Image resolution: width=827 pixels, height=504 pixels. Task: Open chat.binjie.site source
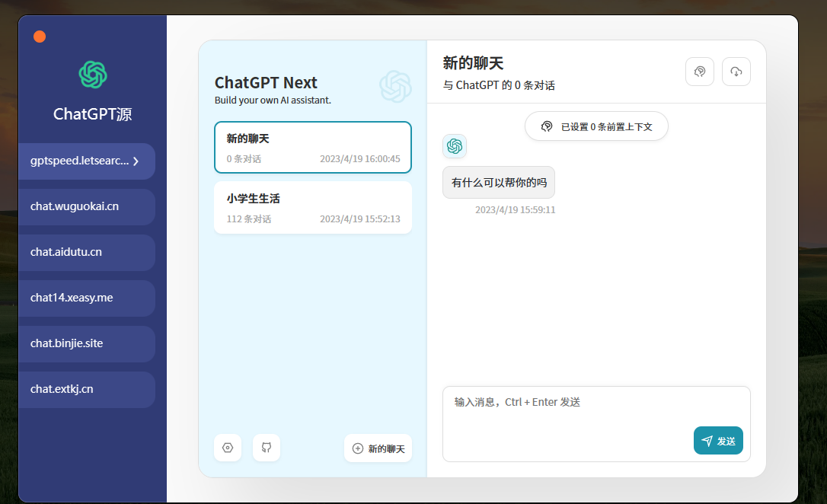click(86, 344)
